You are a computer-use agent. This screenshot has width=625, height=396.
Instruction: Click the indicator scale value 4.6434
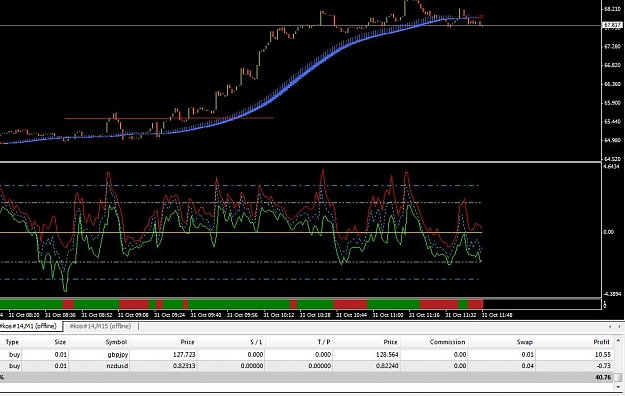coord(612,166)
